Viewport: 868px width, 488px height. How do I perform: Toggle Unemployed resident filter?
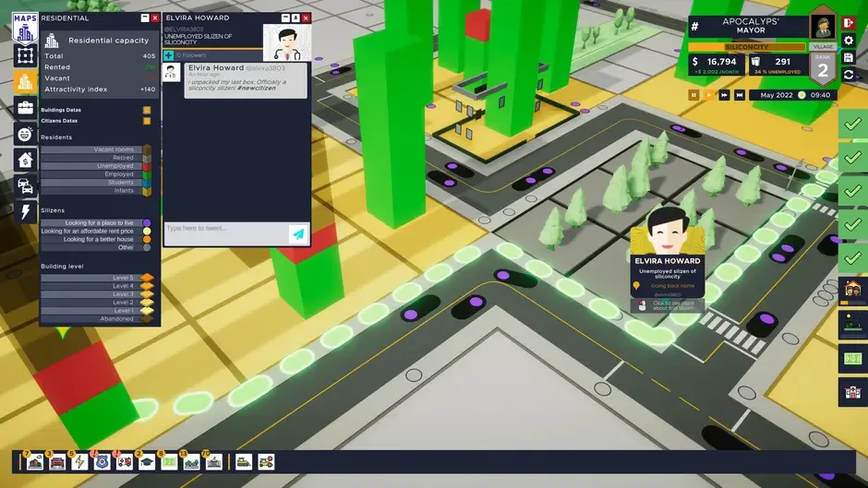[x=96, y=166]
